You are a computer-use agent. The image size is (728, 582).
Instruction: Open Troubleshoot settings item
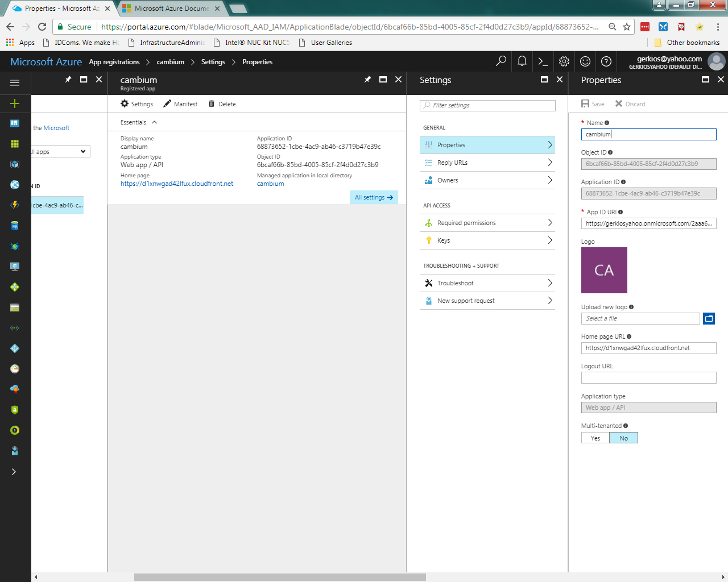pos(487,283)
